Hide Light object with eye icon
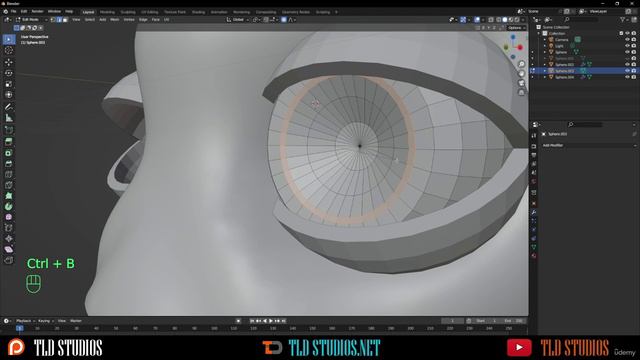This screenshot has height=360, width=640. [x=627, y=46]
